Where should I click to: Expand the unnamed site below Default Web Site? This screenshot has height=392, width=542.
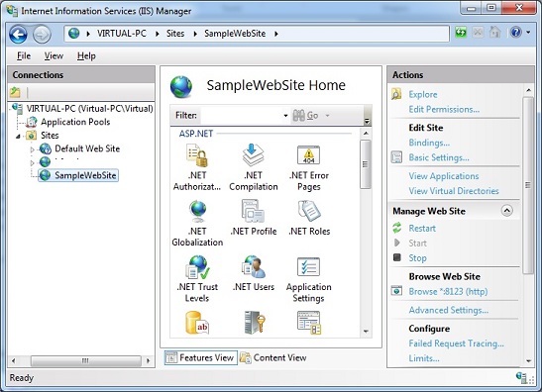click(x=32, y=162)
